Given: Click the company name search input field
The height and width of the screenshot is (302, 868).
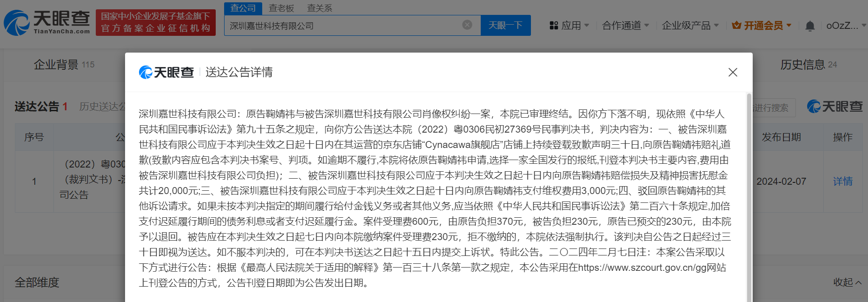Looking at the screenshot, I should point(344,26).
